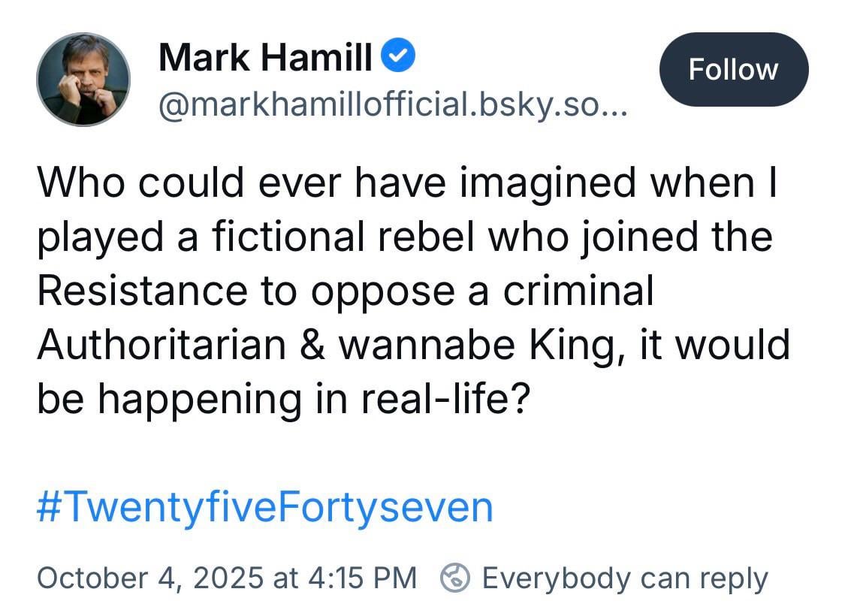Click the word "Authoritarian" in the post

(x=161, y=345)
